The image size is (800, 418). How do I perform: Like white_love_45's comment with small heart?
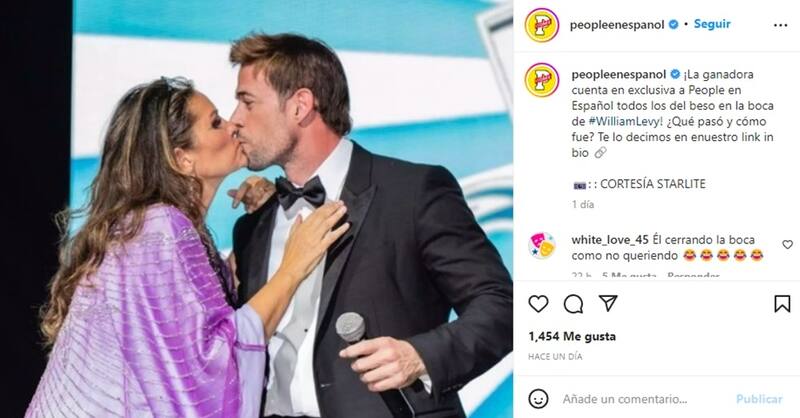[x=788, y=245]
